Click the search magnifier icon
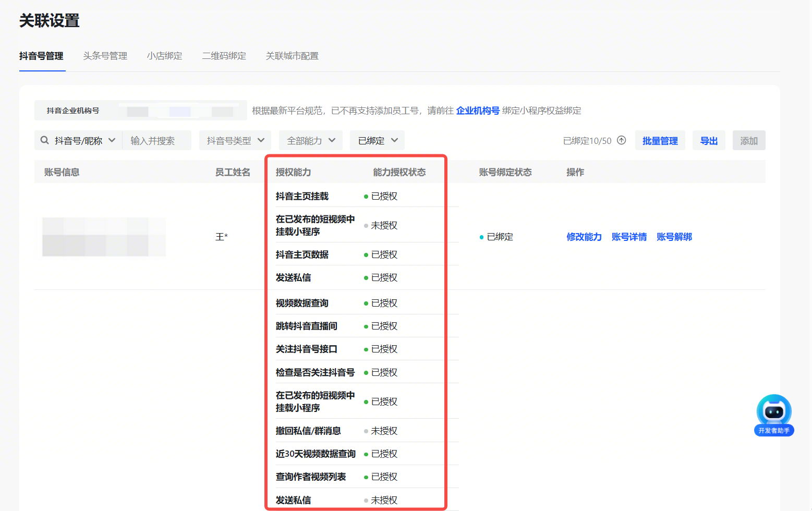The width and height of the screenshot is (812, 511). 45,140
